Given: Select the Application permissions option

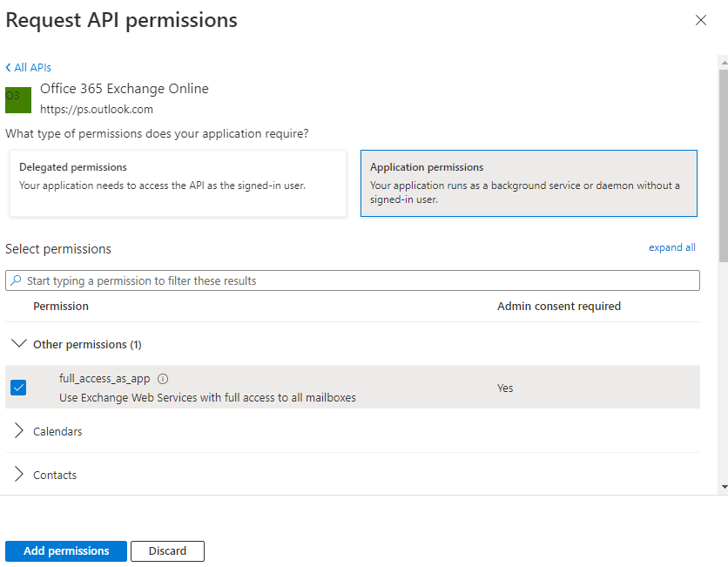Looking at the screenshot, I should (x=529, y=183).
